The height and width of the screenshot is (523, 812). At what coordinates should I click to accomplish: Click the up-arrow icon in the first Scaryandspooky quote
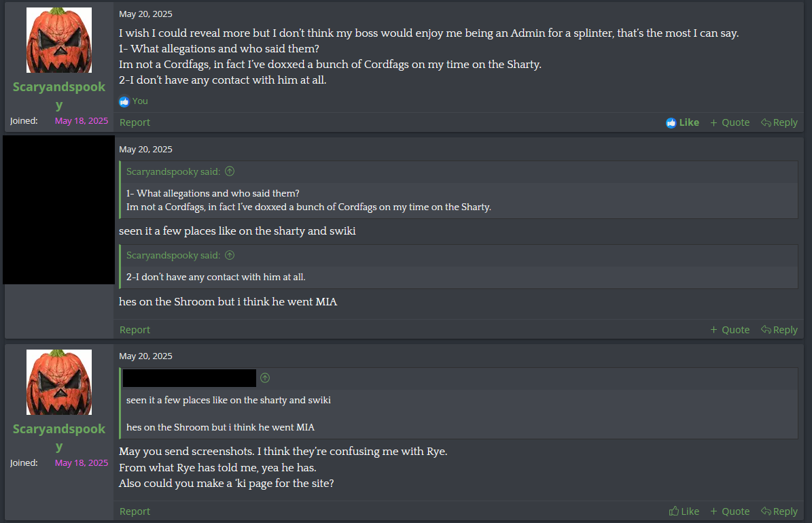(230, 172)
